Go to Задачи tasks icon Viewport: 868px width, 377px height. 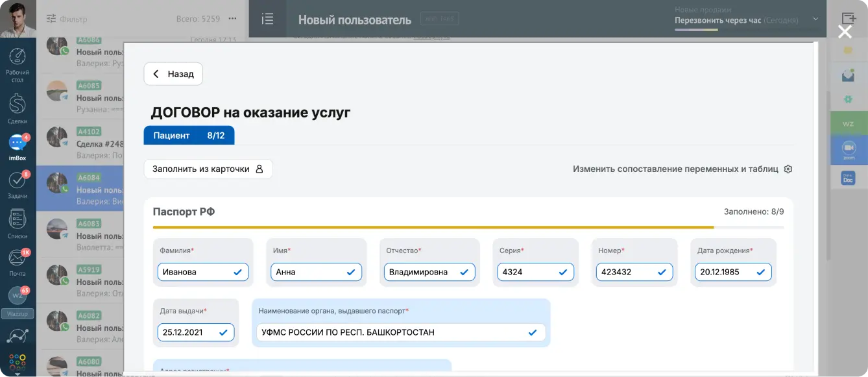point(18,185)
